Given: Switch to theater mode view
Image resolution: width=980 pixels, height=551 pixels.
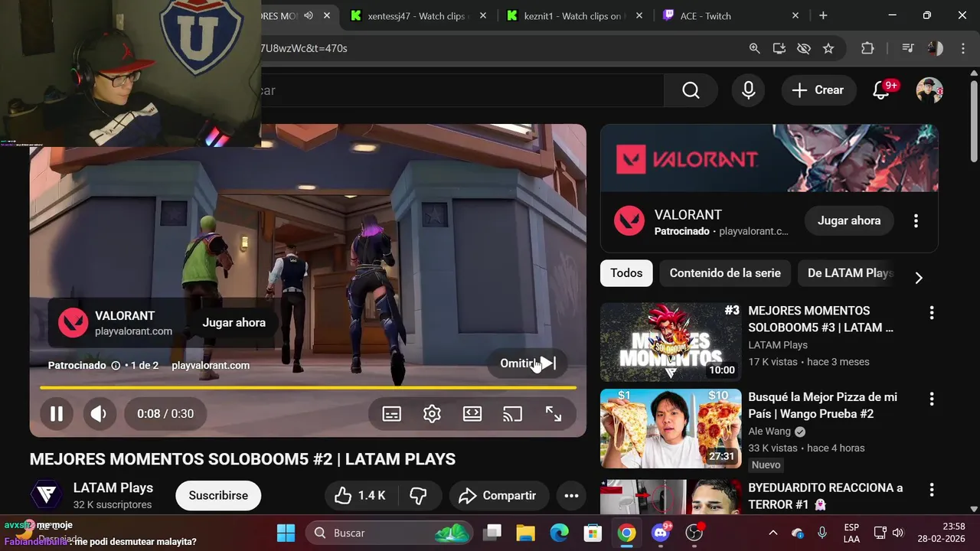Looking at the screenshot, I should point(472,414).
